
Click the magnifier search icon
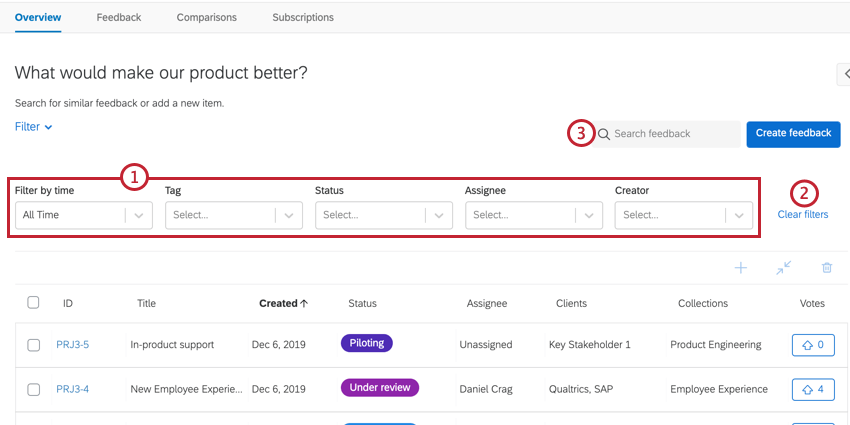click(x=604, y=134)
